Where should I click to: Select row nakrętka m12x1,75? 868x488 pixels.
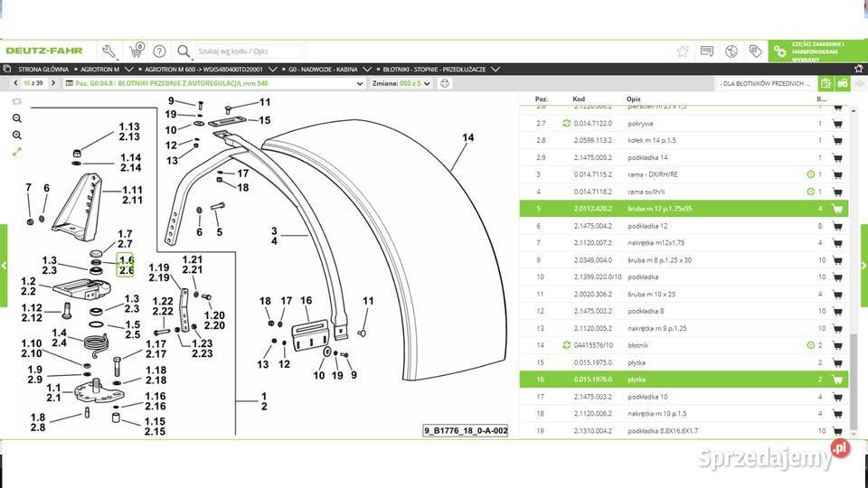(684, 243)
